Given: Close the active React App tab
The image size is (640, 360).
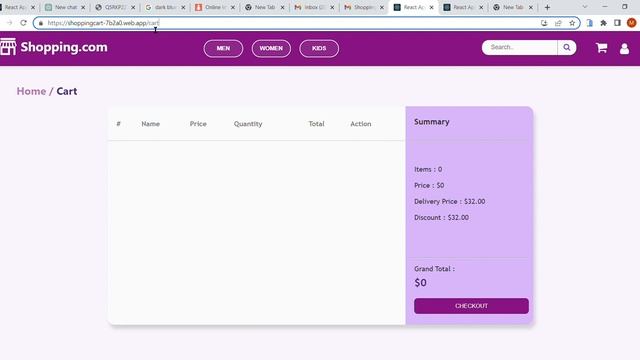Looking at the screenshot, I should (x=431, y=7).
